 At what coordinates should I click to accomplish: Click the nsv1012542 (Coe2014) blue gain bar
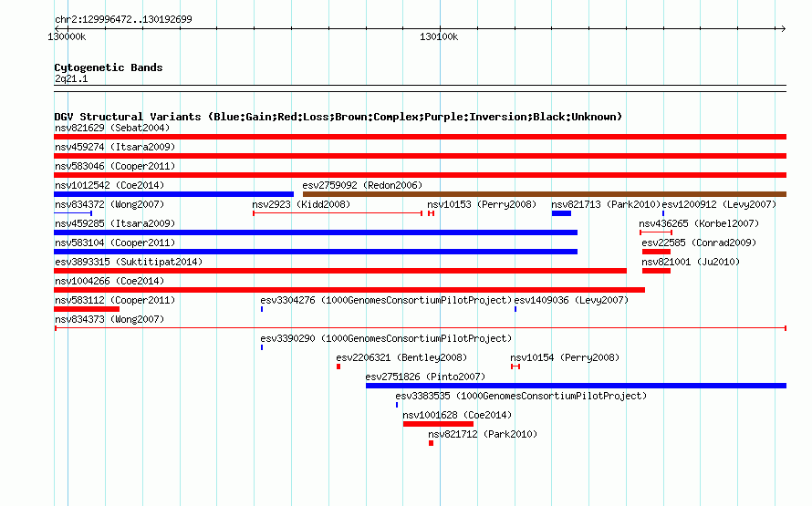[x=173, y=194]
